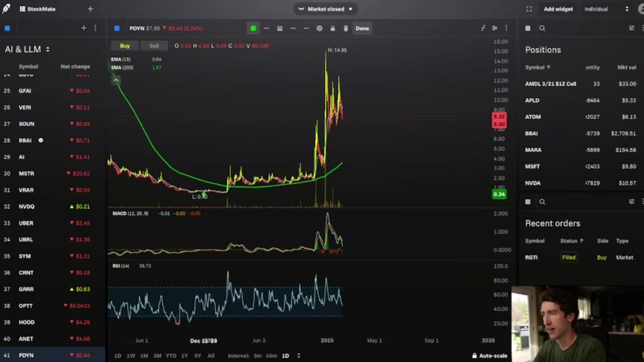The width and height of the screenshot is (644, 362).
Task: Sort the watchlist by the Net change column
Action: [75, 66]
